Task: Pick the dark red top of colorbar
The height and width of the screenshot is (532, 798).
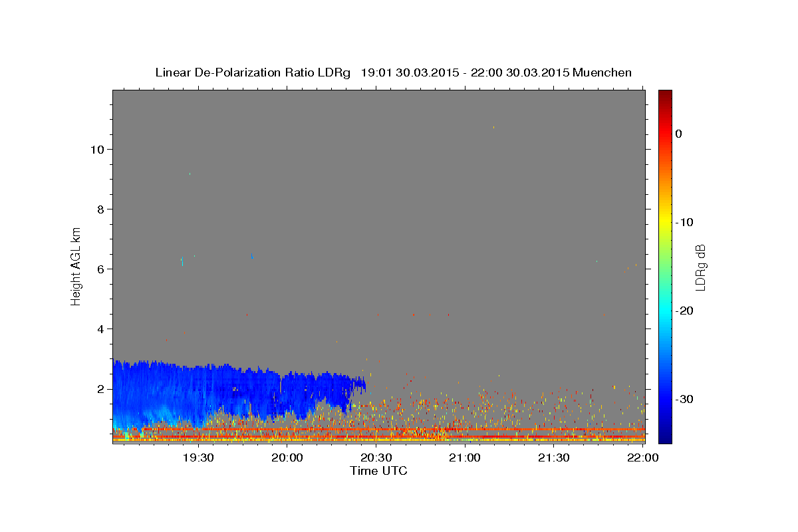Action: tap(665, 94)
